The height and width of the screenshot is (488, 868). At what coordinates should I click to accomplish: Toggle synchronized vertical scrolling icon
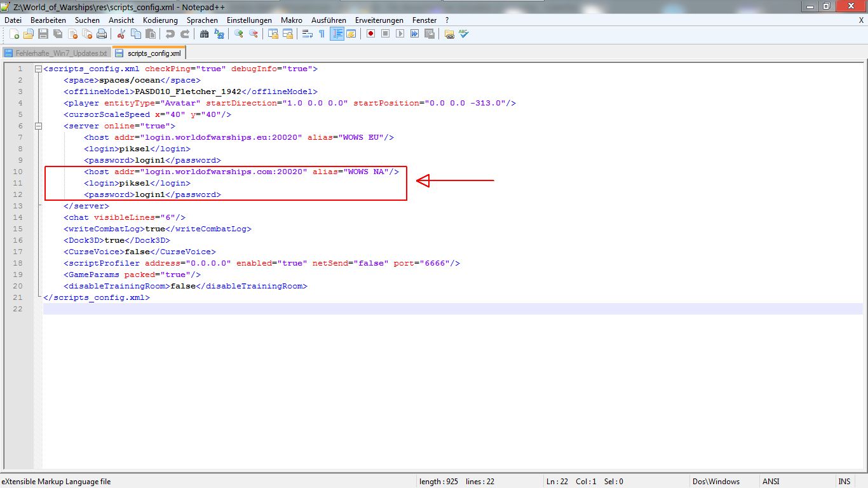tap(273, 34)
